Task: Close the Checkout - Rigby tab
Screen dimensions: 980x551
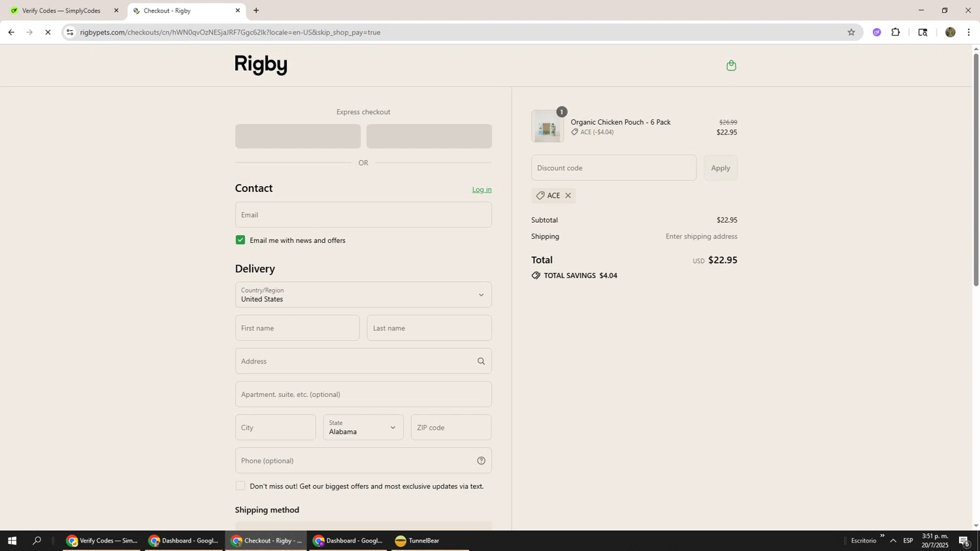Action: (x=238, y=10)
